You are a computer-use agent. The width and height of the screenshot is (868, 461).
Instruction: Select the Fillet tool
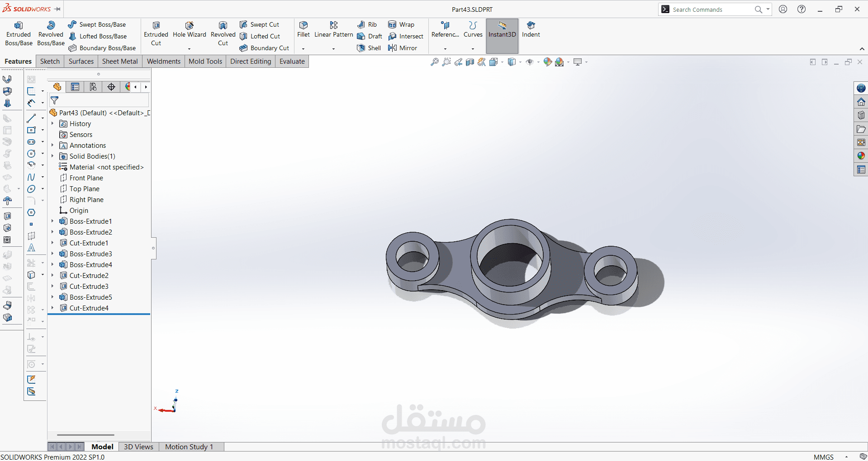[x=304, y=30]
